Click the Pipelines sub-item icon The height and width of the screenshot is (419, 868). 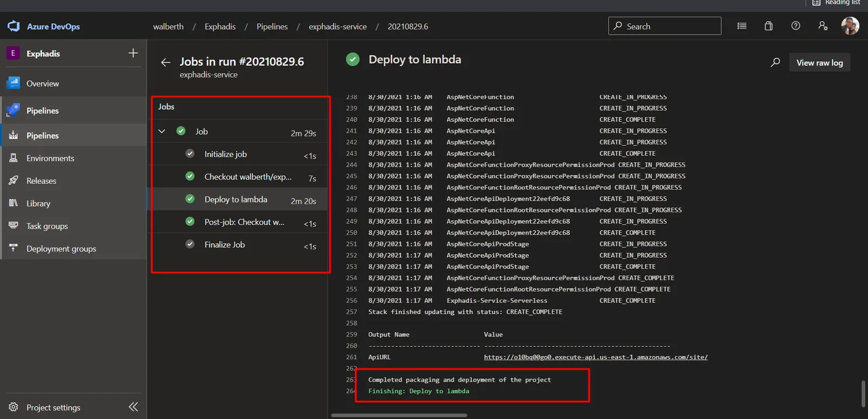click(x=14, y=135)
